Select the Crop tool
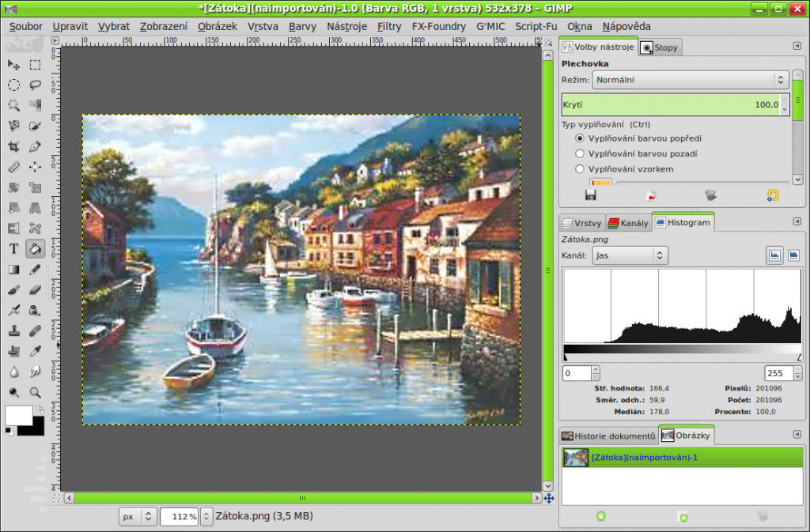The height and width of the screenshot is (532, 810). 14,146
